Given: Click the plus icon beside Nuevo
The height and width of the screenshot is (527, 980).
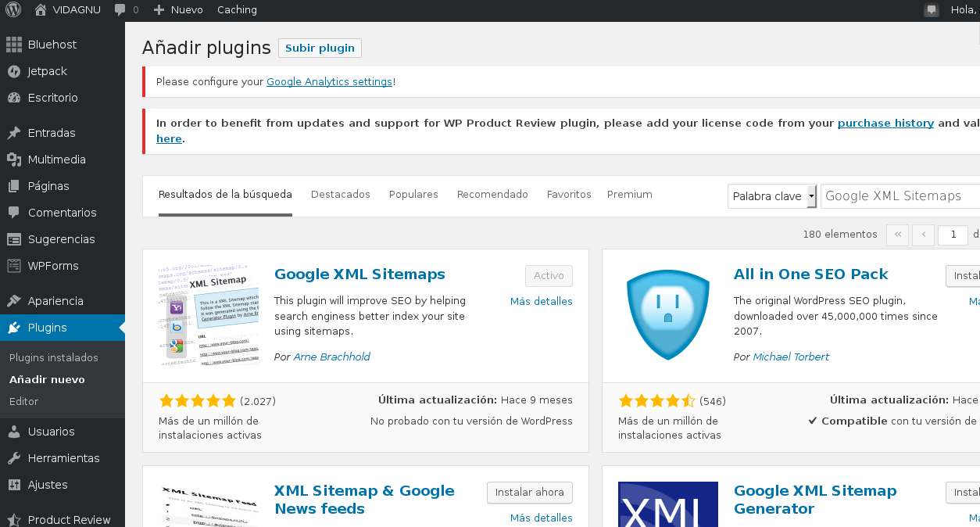Looking at the screenshot, I should pyautogui.click(x=159, y=10).
